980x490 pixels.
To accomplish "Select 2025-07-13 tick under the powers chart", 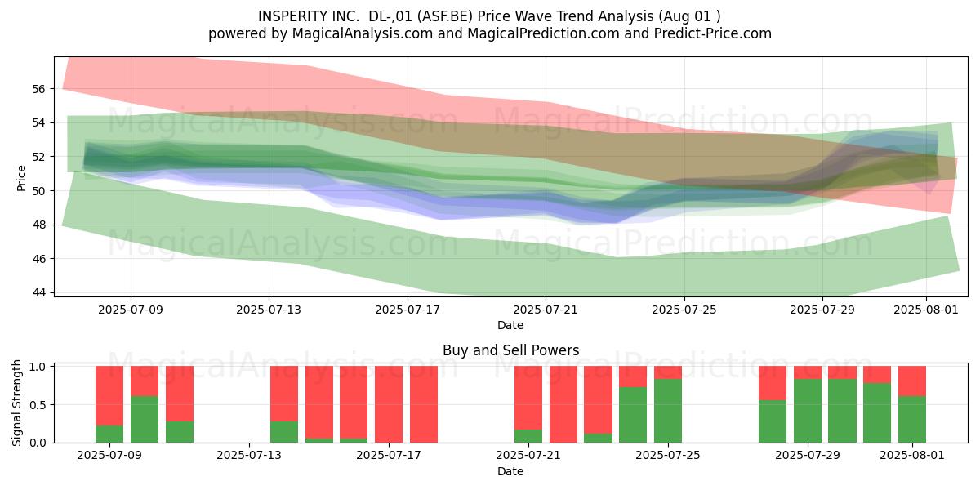I will 249,457.
